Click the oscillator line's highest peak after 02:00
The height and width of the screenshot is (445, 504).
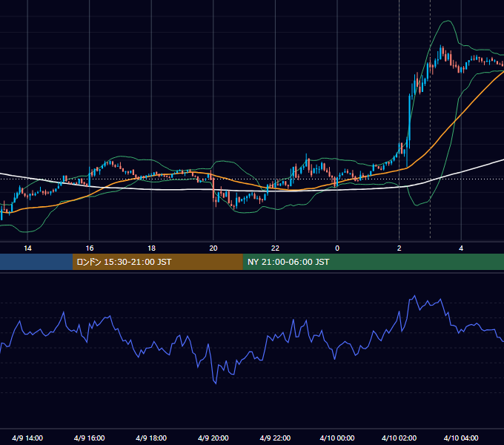[x=414, y=296]
